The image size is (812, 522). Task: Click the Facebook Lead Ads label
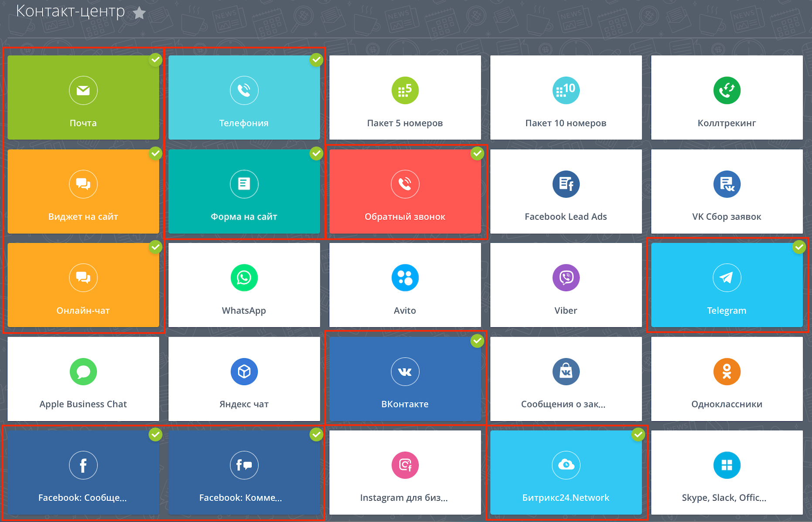pos(566,216)
